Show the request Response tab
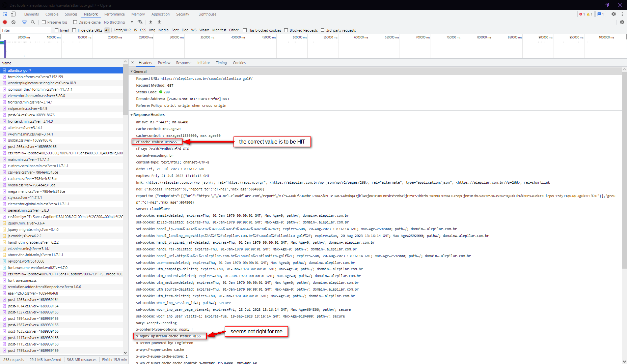 pyautogui.click(x=184, y=63)
